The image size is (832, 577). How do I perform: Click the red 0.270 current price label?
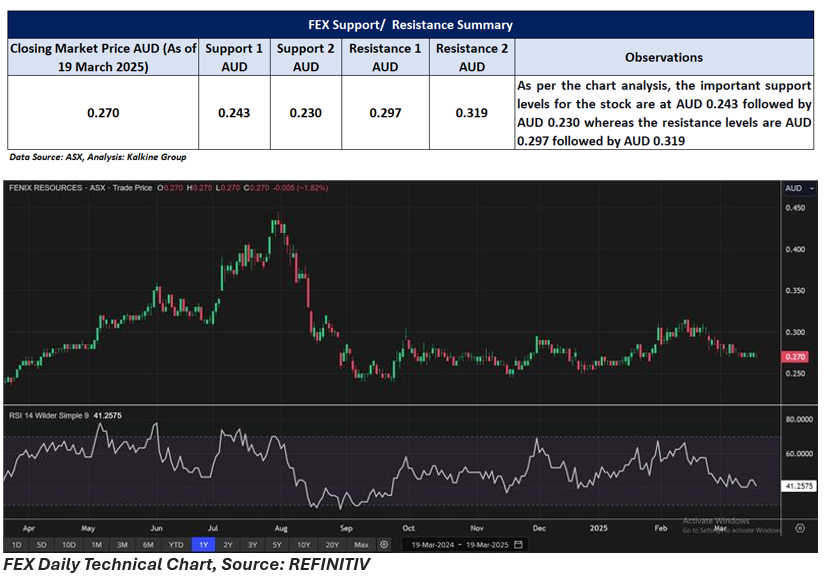click(795, 357)
